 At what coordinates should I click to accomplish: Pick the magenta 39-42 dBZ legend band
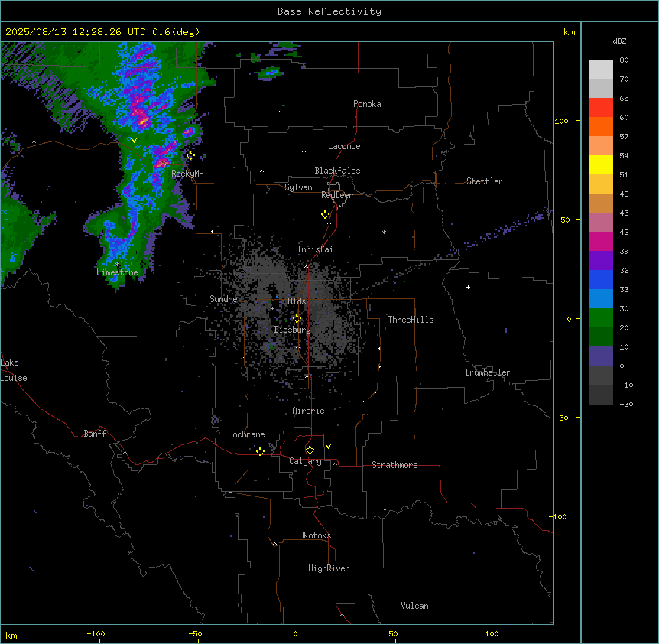[x=601, y=241]
